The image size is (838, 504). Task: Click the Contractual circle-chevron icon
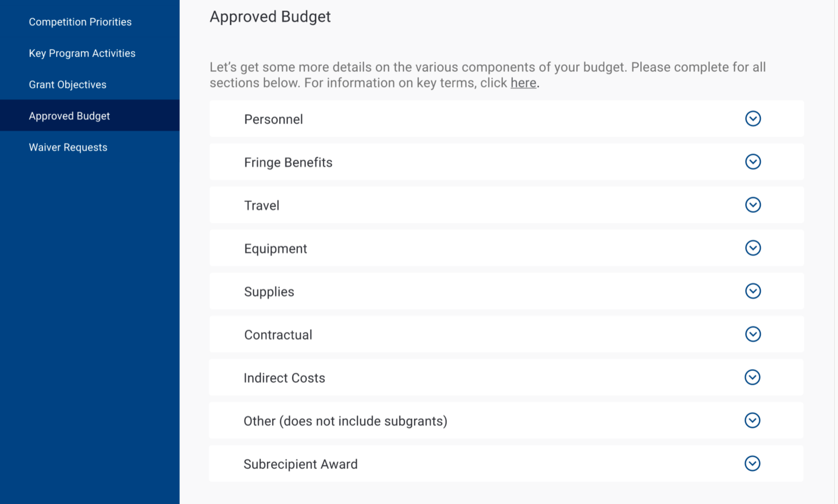pyautogui.click(x=753, y=334)
